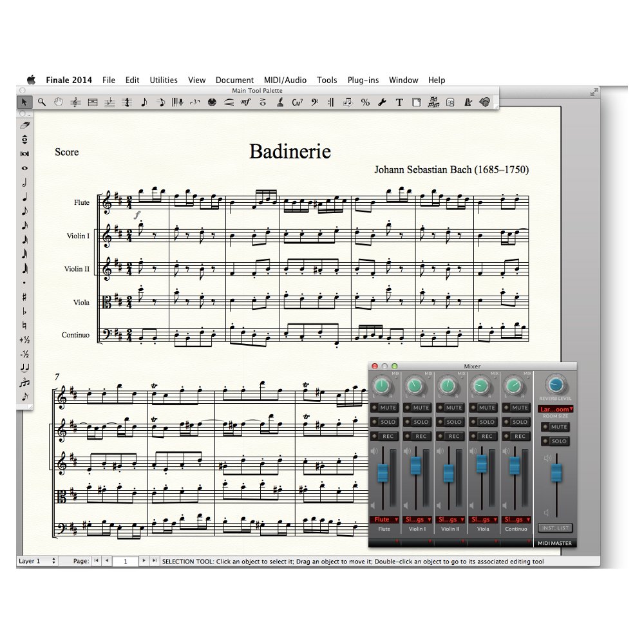Choose the flat accidental tool
644x644 pixels.
(x=24, y=311)
